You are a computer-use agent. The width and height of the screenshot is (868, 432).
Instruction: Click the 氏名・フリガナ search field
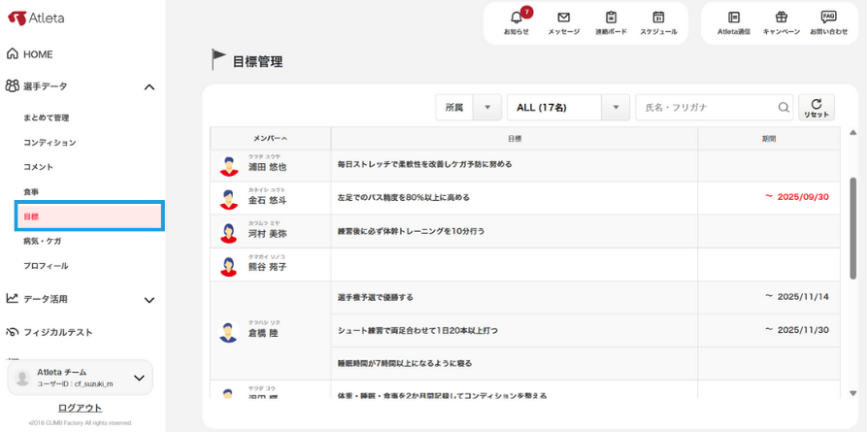(707, 108)
